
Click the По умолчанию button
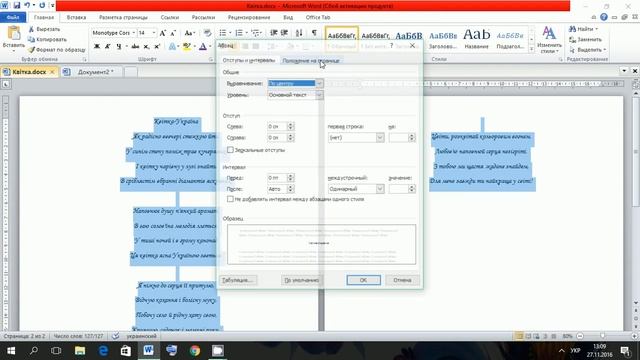(x=302, y=280)
